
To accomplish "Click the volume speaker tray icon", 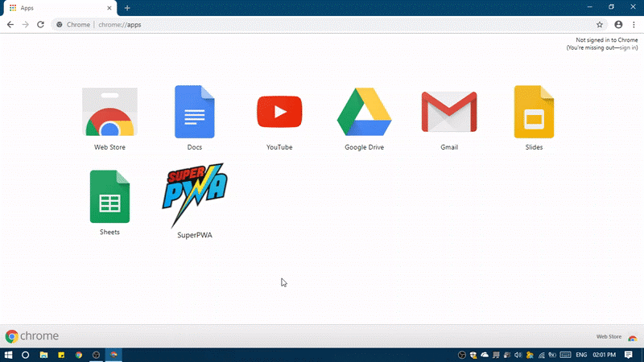I will coord(518,355).
